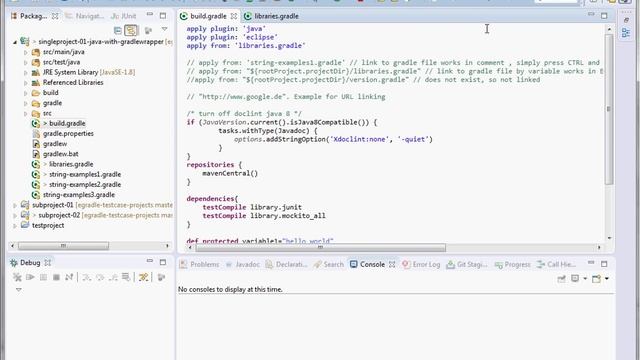Viewport: 640px width, 360px height.
Task: Click the src folder icon
Action: (x=36, y=113)
